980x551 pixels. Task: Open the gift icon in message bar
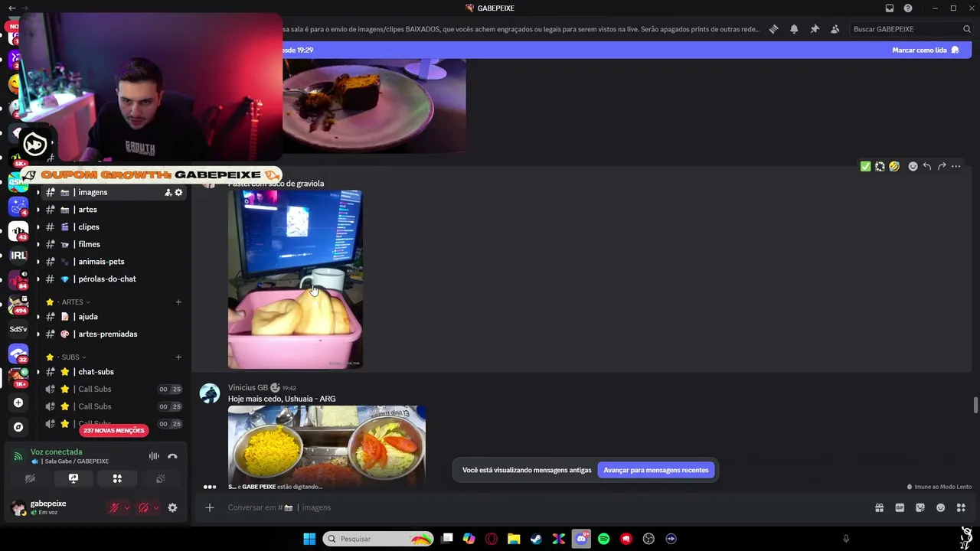coord(880,507)
